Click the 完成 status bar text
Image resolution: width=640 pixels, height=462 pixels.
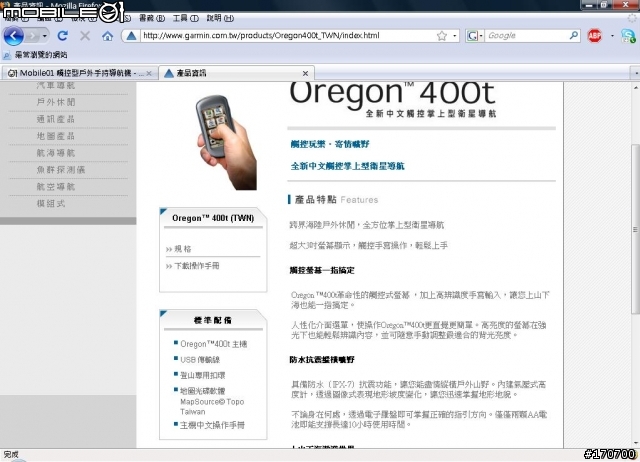(x=11, y=454)
